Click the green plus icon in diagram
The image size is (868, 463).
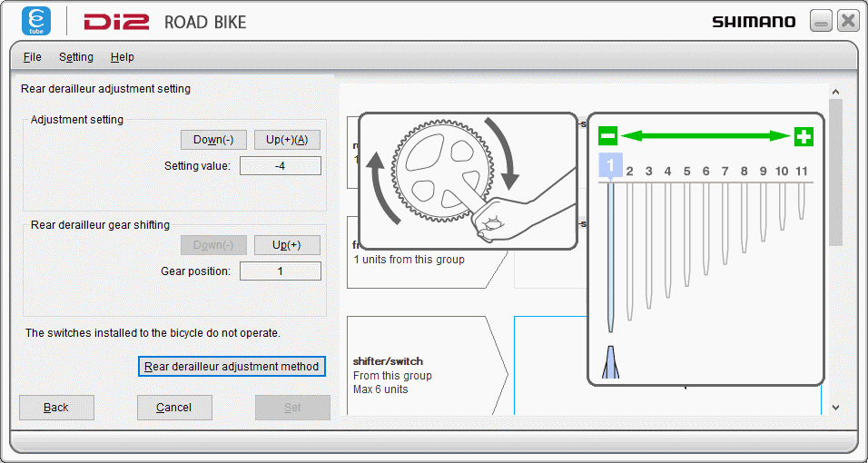[804, 137]
